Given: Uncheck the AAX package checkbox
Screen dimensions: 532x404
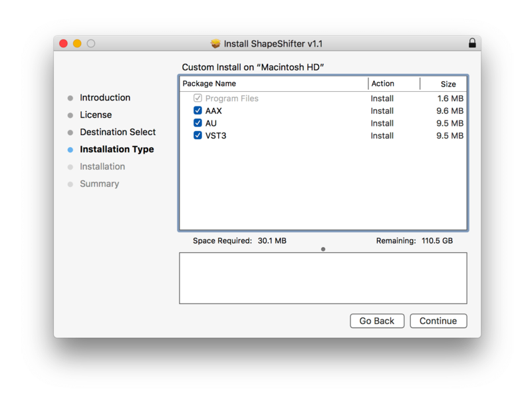Looking at the screenshot, I should (x=198, y=111).
